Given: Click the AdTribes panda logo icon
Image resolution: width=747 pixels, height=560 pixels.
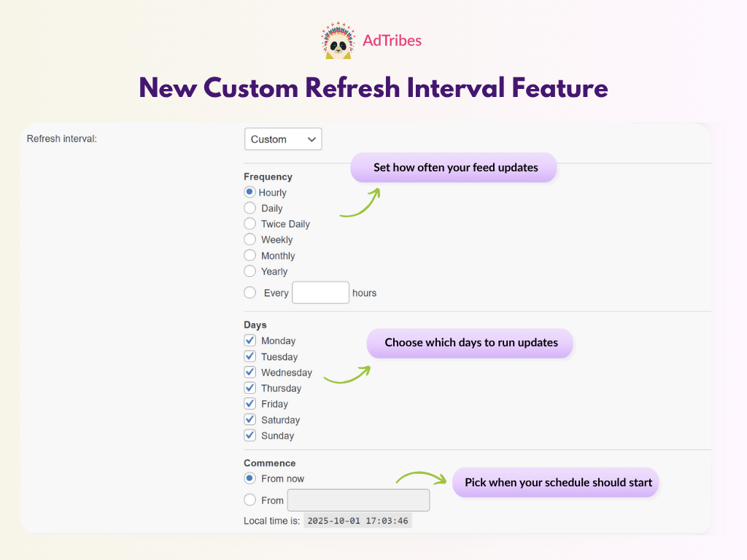Looking at the screenshot, I should [x=338, y=41].
